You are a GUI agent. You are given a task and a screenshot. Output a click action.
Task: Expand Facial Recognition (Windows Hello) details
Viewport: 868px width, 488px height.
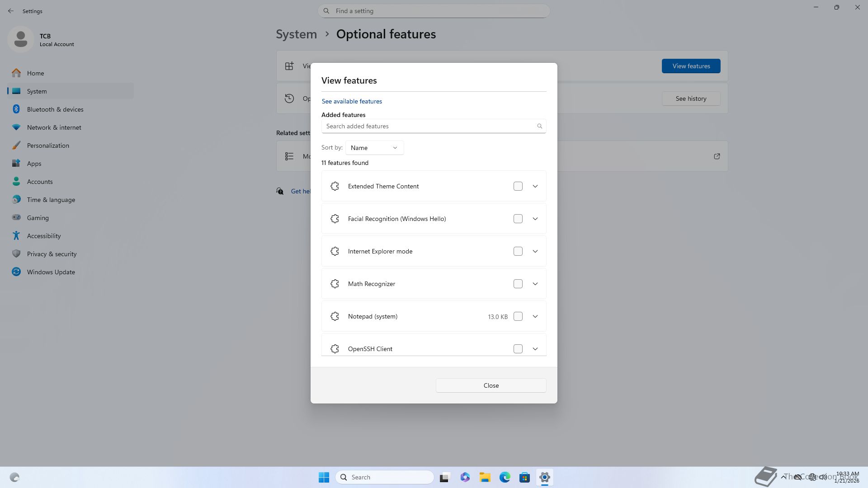535,219
